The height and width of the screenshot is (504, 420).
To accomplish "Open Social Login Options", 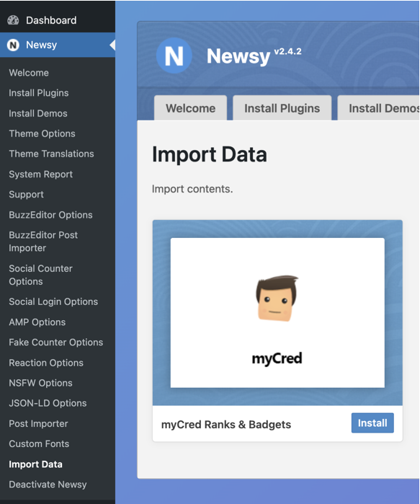I will [x=53, y=301].
